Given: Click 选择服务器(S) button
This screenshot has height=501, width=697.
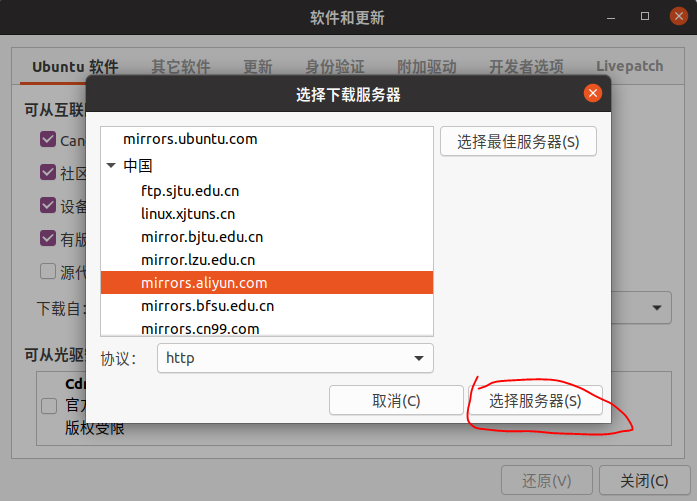Looking at the screenshot, I should pos(535,401).
